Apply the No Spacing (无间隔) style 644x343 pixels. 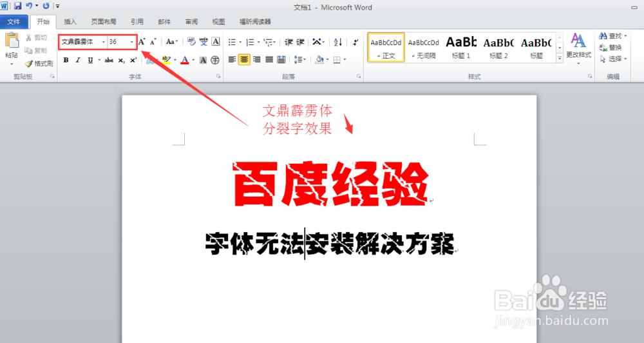[x=424, y=48]
